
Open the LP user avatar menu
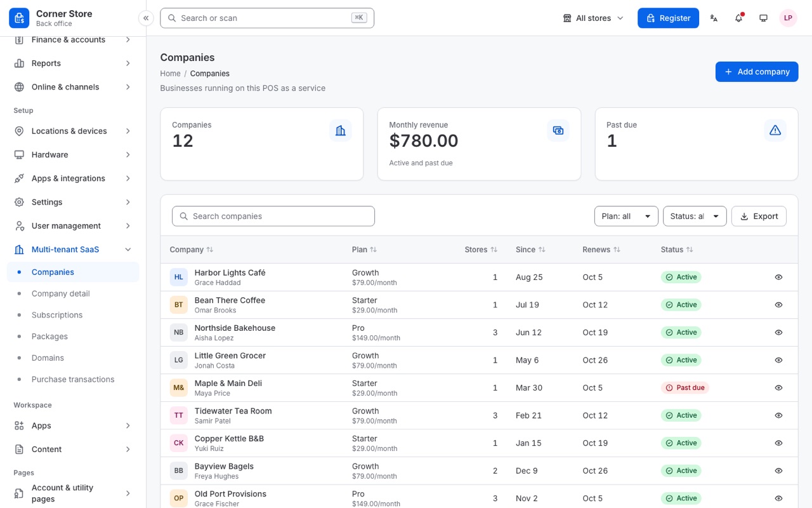pos(788,18)
